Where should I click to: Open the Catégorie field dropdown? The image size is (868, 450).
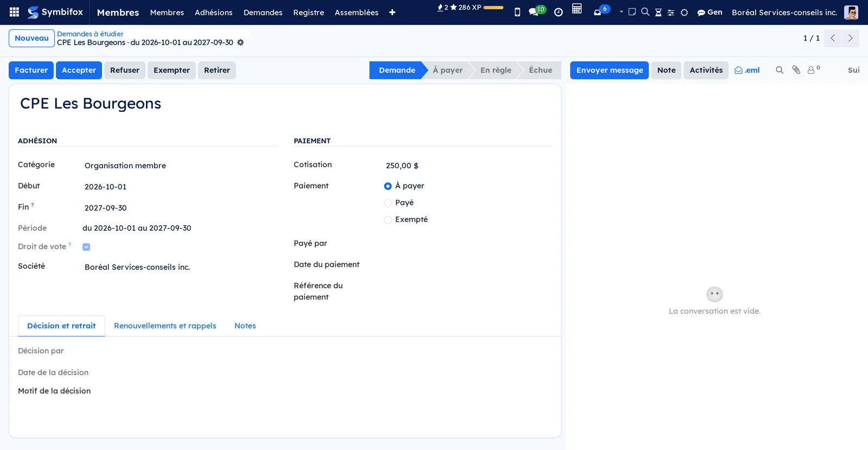[179, 166]
